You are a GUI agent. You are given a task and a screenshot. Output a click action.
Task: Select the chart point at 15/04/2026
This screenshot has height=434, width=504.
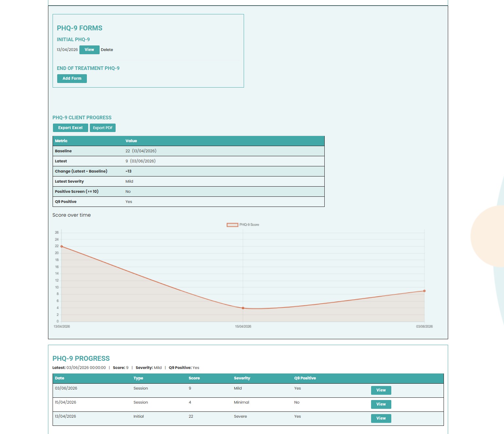243,308
